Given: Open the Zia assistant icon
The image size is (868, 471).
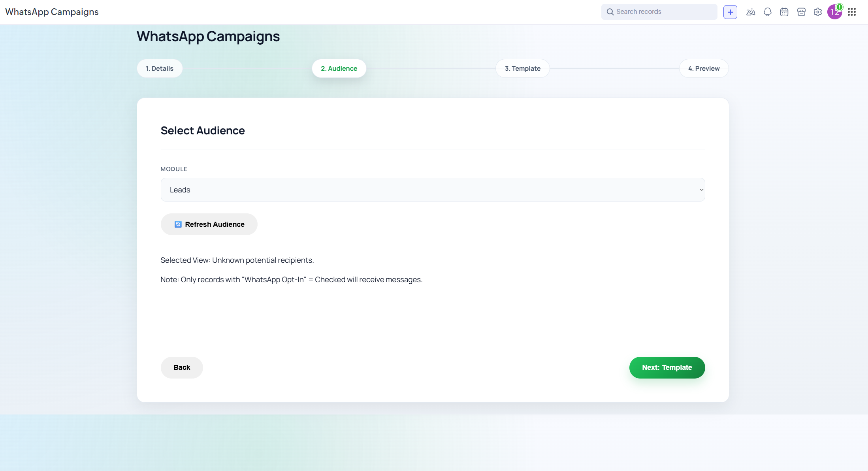Looking at the screenshot, I should (x=751, y=12).
